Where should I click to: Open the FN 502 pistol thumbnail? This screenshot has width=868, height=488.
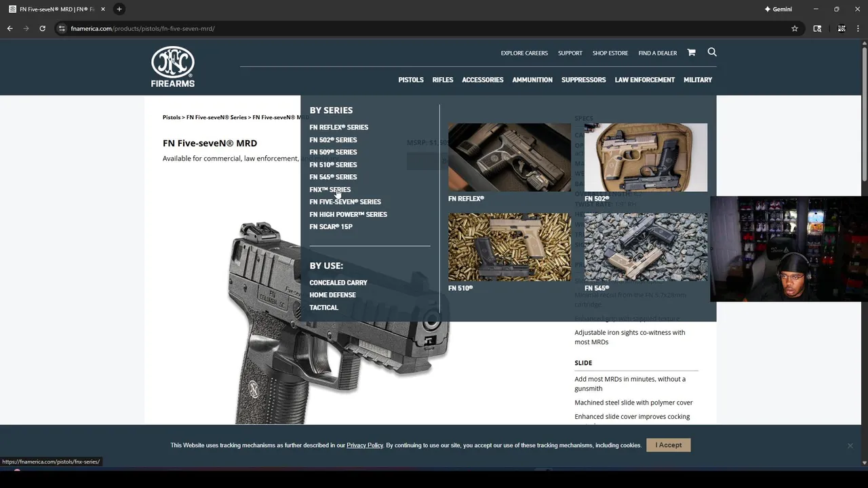(x=646, y=157)
